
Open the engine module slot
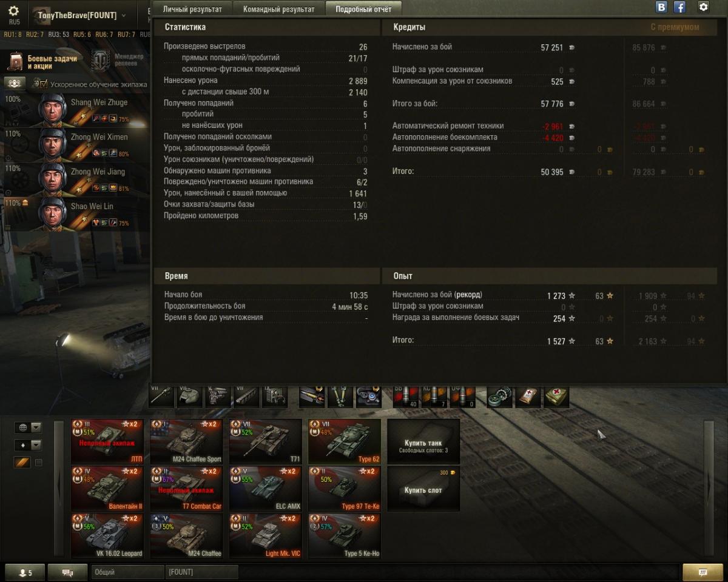click(x=217, y=396)
